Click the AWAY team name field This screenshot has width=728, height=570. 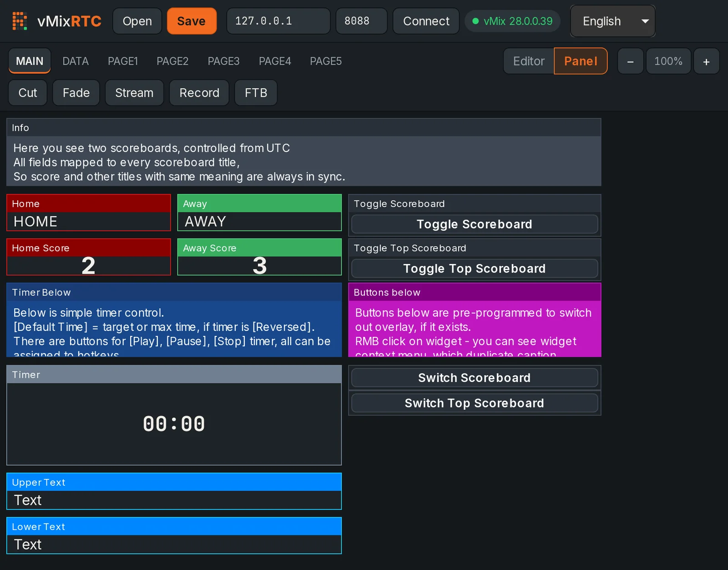click(259, 221)
